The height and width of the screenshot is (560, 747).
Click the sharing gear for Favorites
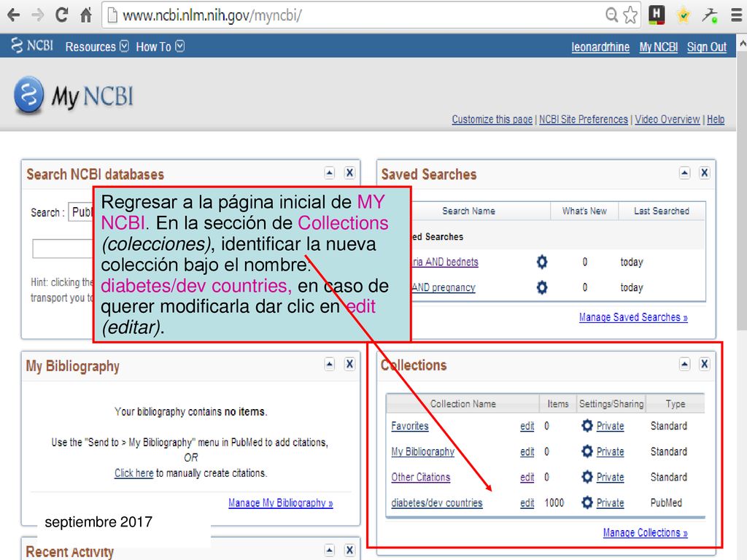click(587, 426)
